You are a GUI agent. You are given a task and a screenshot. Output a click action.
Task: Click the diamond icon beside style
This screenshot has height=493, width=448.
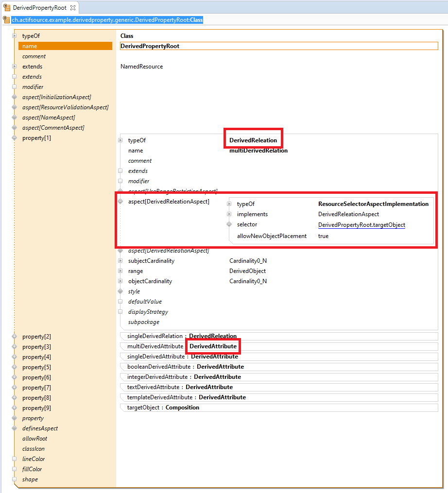point(120,291)
